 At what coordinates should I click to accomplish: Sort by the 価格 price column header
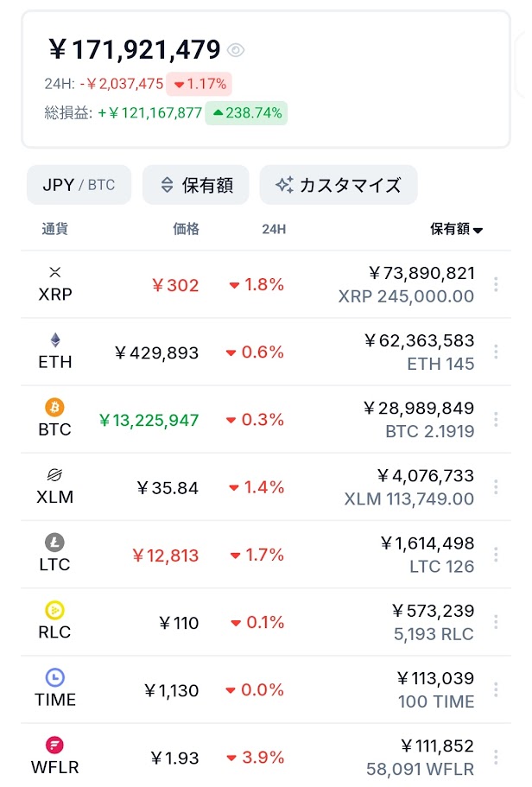(x=186, y=229)
